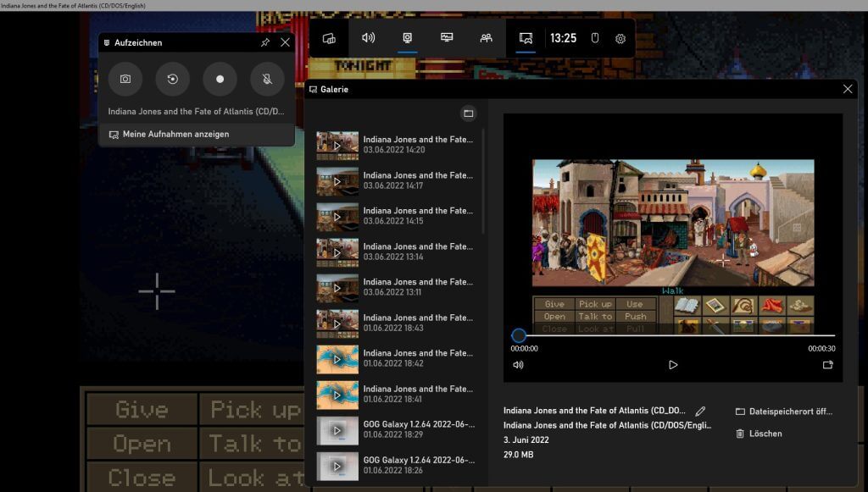Toggle the Gallery widget in Game Bar
The height and width of the screenshot is (492, 868).
(526, 37)
